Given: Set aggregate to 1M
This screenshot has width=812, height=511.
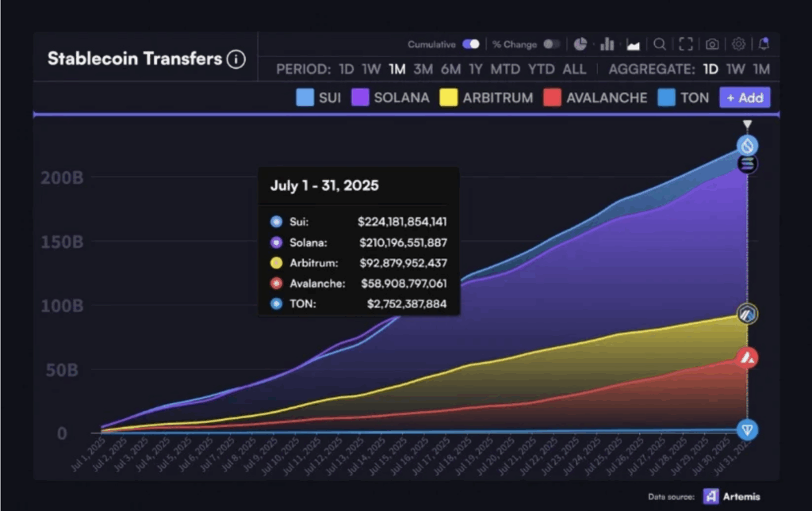Looking at the screenshot, I should coord(761,69).
